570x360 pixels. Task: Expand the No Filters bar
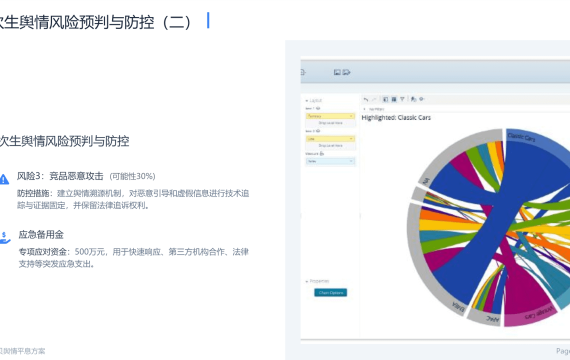pos(374,109)
